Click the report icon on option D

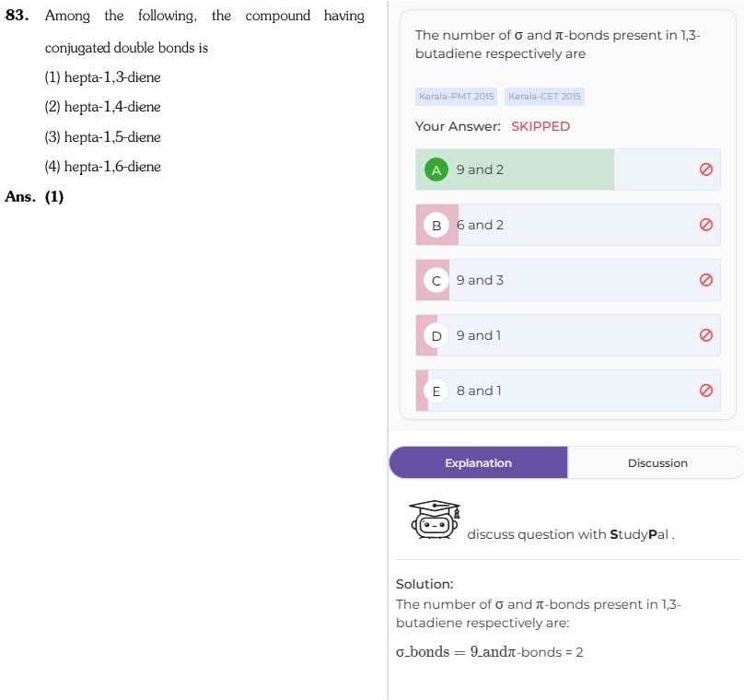(x=705, y=335)
